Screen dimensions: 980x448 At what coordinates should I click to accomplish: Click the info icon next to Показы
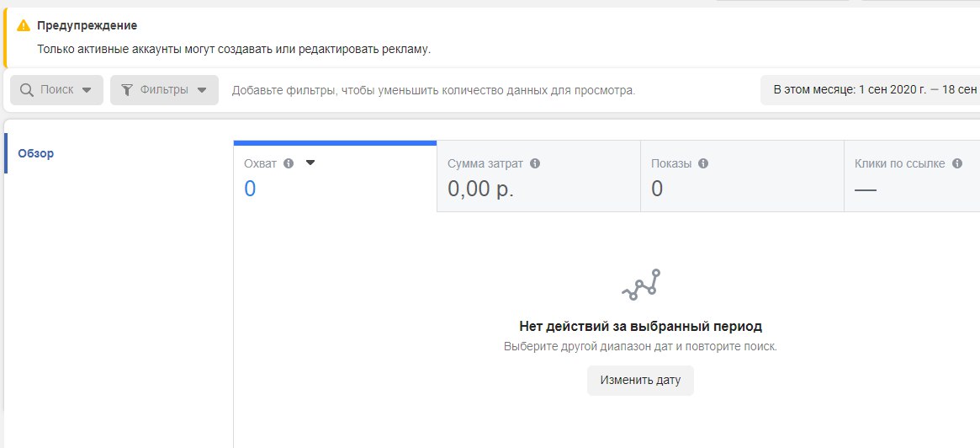tap(703, 164)
